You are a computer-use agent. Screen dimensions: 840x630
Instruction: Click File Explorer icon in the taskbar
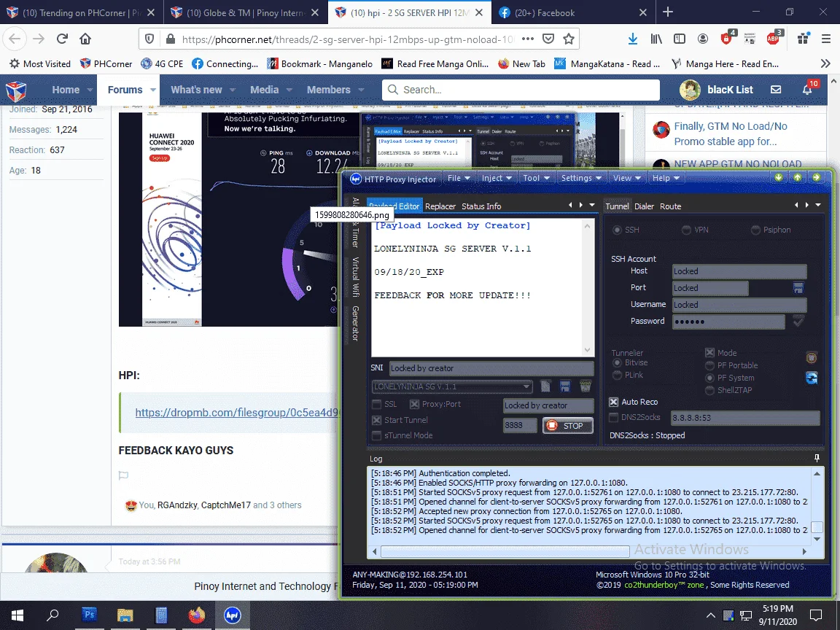click(125, 615)
